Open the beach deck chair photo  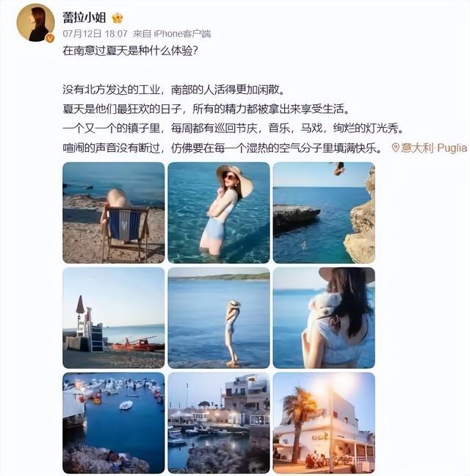pyautogui.click(x=114, y=213)
